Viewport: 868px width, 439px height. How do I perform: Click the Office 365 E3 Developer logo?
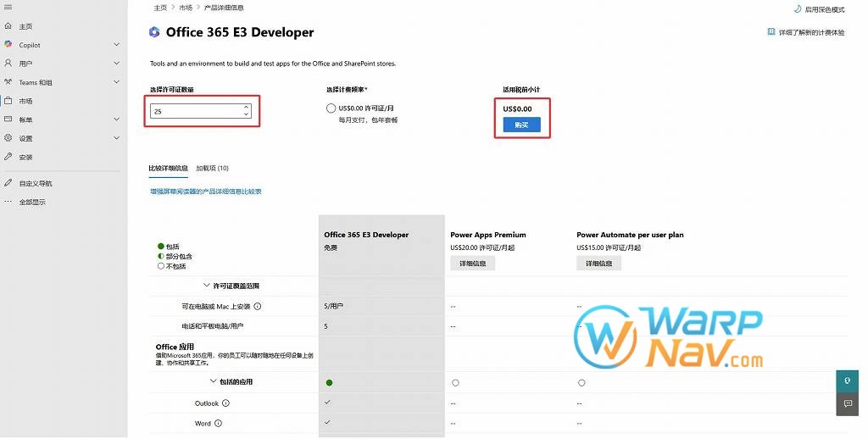(x=154, y=32)
